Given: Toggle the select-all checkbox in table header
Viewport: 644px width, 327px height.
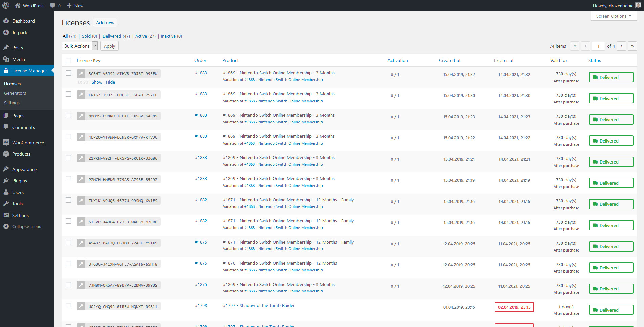Looking at the screenshot, I should tap(68, 60).
